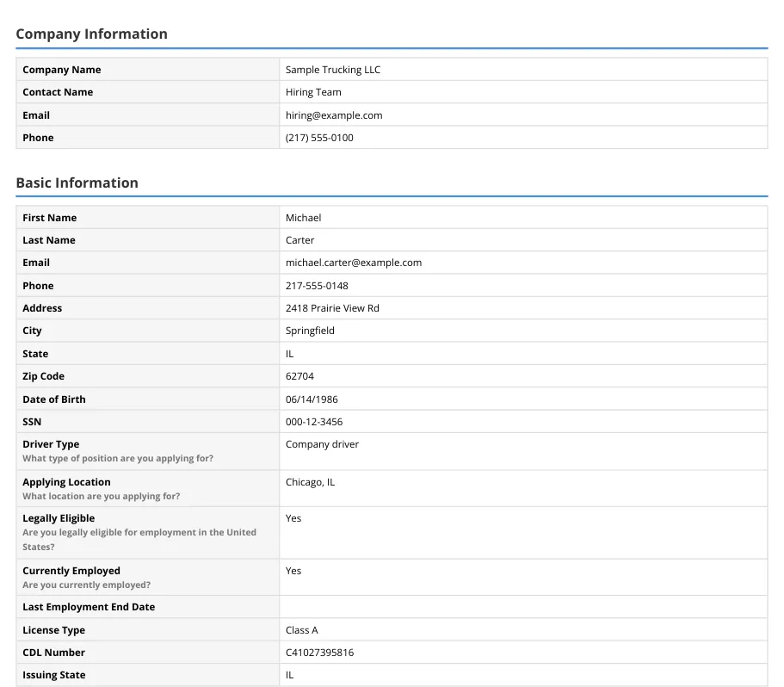The width and height of the screenshot is (784, 687).
Task: Click the CDL number C41027395816
Action: click(x=319, y=653)
